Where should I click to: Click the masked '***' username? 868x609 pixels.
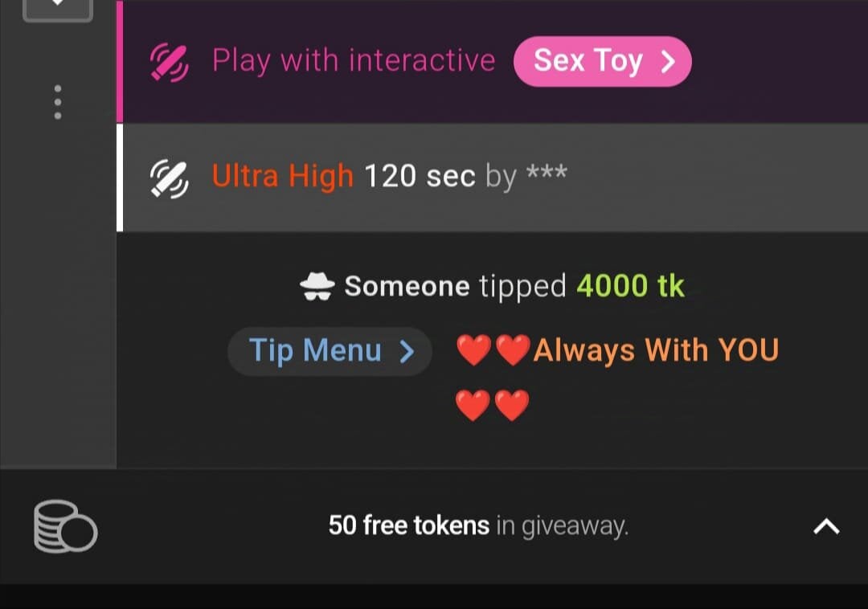click(547, 173)
